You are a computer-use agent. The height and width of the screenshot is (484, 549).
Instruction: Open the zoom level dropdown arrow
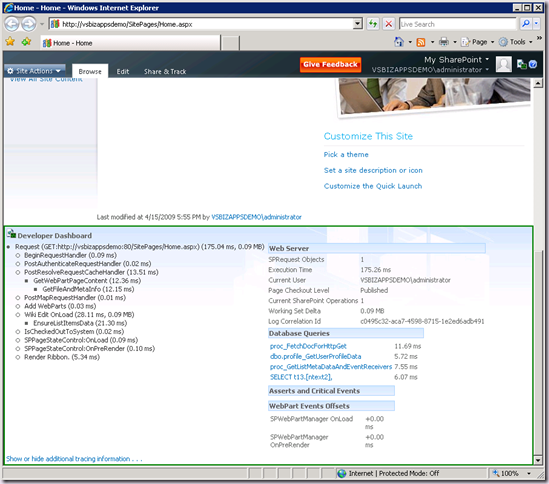[x=529, y=473]
